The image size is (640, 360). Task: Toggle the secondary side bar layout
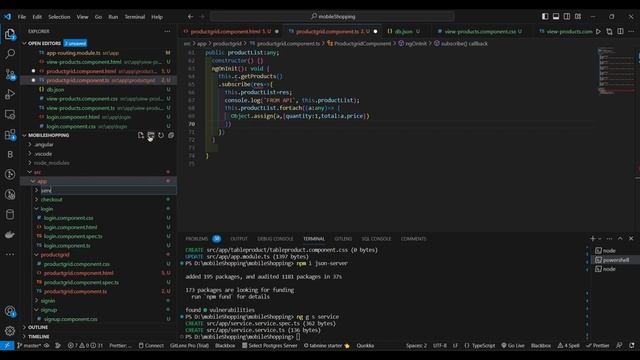(567, 16)
